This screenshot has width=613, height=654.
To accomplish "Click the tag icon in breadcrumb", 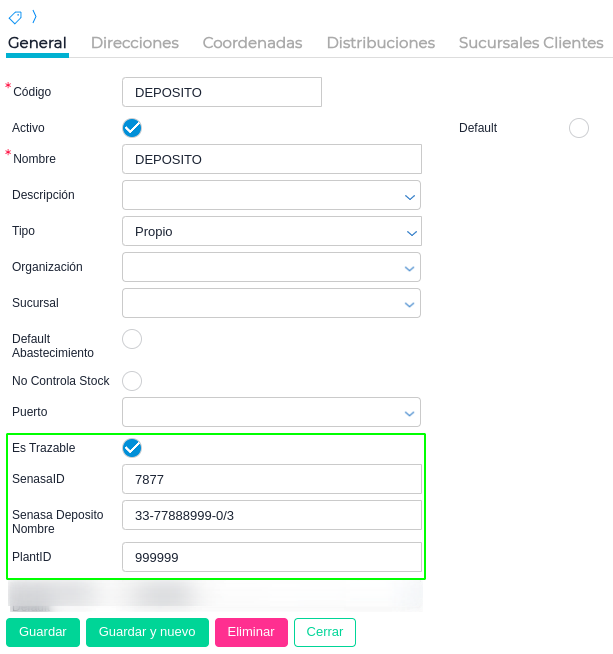I will (x=15, y=17).
